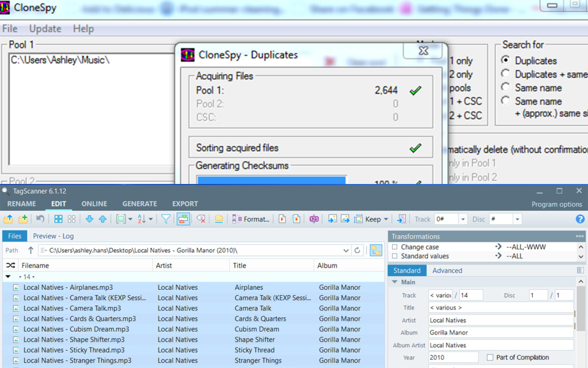588x368 pixels.
Task: Click the open folder icon in TagScanner toolbar
Action: click(x=8, y=219)
